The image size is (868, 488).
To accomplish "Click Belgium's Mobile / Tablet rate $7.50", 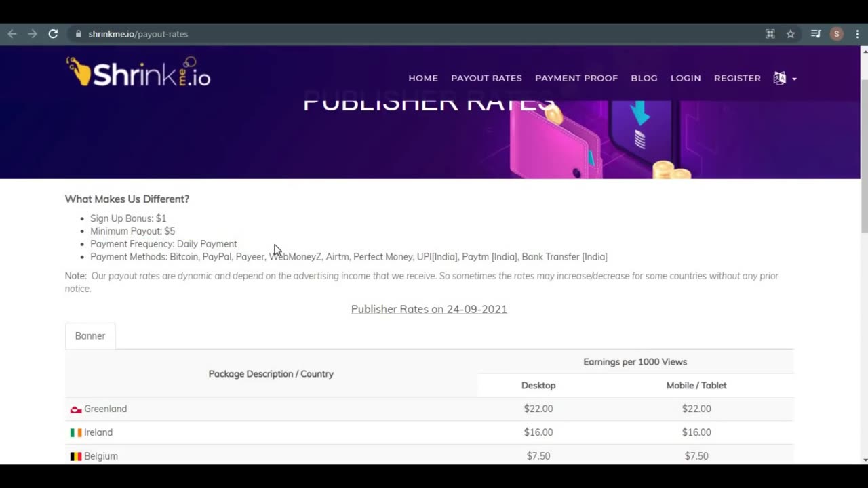I will point(696,456).
